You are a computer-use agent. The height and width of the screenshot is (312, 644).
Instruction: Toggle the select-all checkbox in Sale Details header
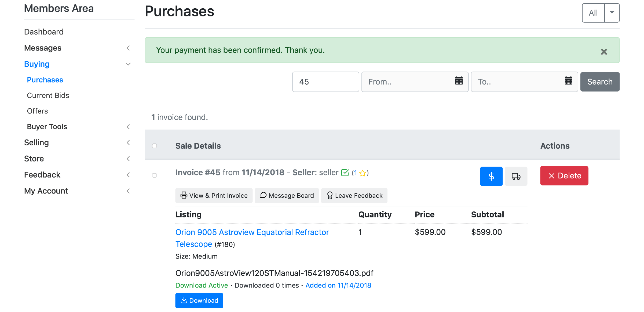point(154,146)
